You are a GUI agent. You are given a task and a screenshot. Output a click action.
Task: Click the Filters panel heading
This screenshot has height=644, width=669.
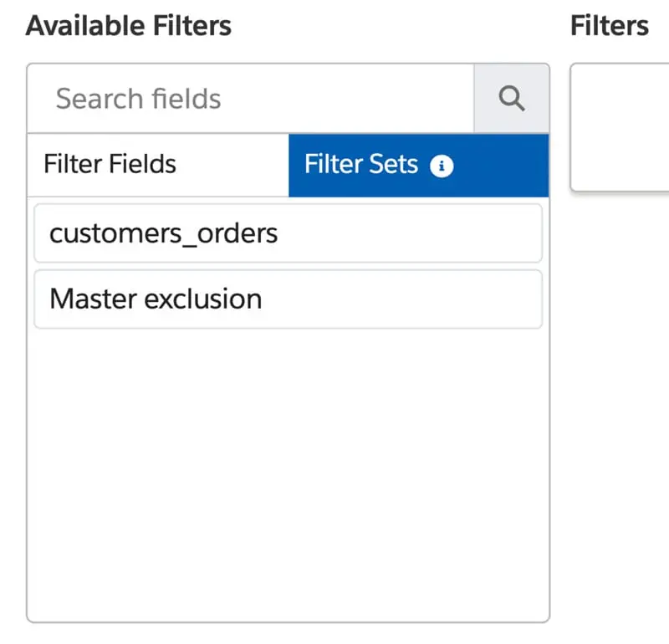pyautogui.click(x=610, y=26)
